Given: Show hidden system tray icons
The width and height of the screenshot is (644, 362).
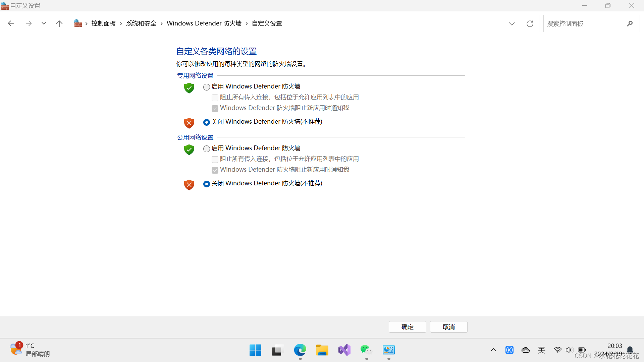Looking at the screenshot, I should 493,350.
